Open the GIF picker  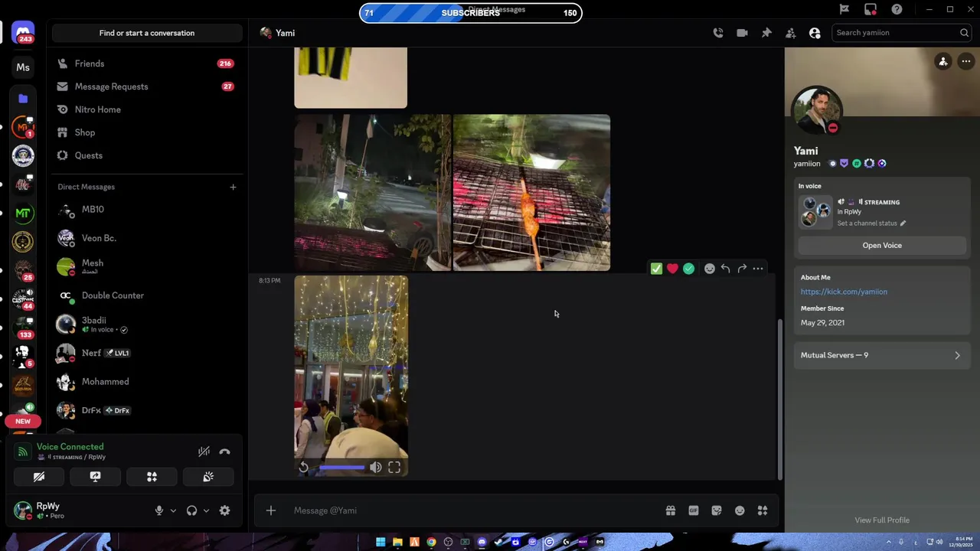[x=694, y=510]
